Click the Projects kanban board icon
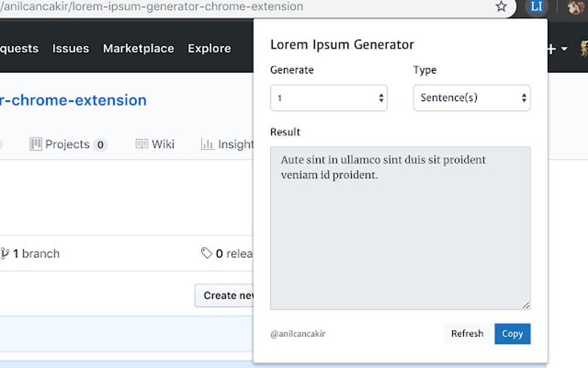The height and width of the screenshot is (368, 588). [36, 144]
